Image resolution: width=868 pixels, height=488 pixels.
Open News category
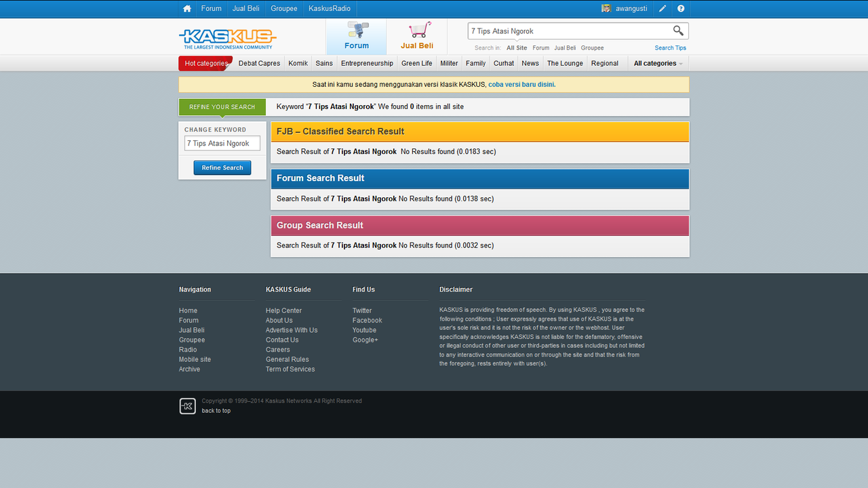click(x=530, y=63)
